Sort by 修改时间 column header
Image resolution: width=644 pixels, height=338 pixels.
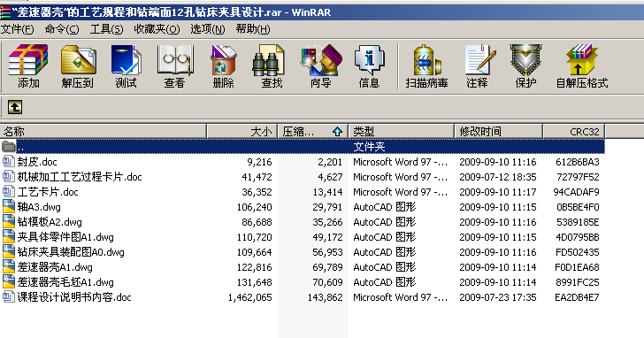(499, 132)
